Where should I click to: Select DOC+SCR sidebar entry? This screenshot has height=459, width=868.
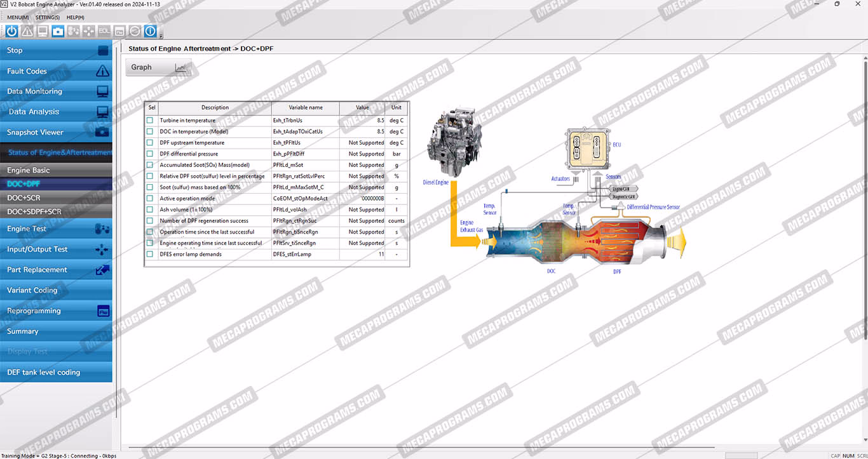[x=56, y=198]
